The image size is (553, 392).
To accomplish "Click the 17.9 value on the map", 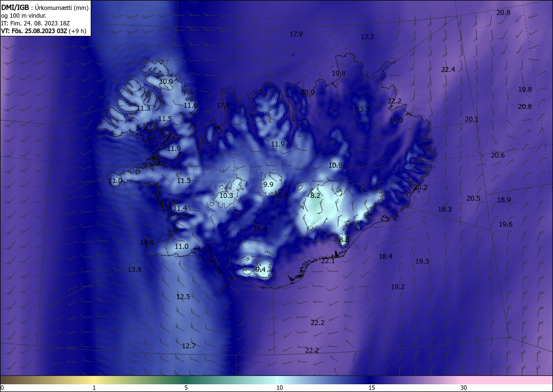I will click(296, 34).
